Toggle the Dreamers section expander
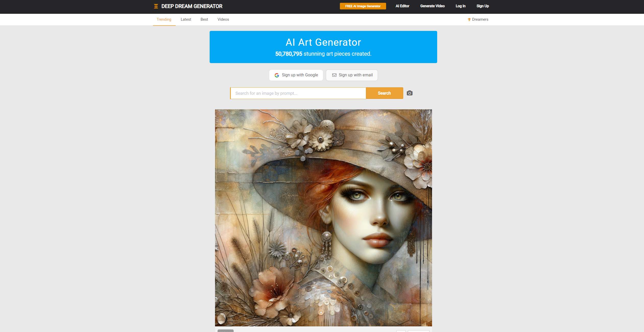This screenshot has height=332, width=644. [478, 19]
